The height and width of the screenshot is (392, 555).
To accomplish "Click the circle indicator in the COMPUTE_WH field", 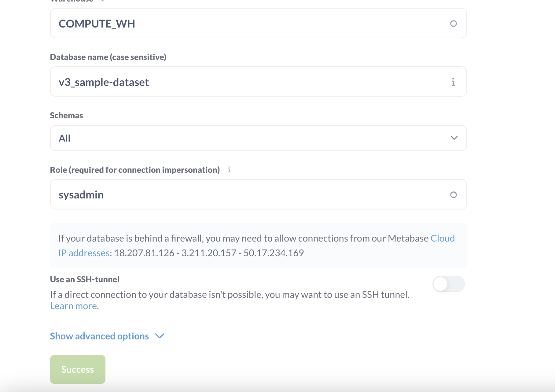I will [454, 23].
